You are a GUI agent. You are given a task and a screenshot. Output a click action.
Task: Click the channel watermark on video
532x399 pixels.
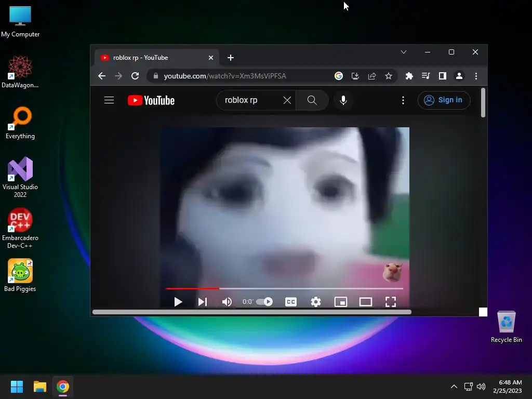pyautogui.click(x=392, y=272)
